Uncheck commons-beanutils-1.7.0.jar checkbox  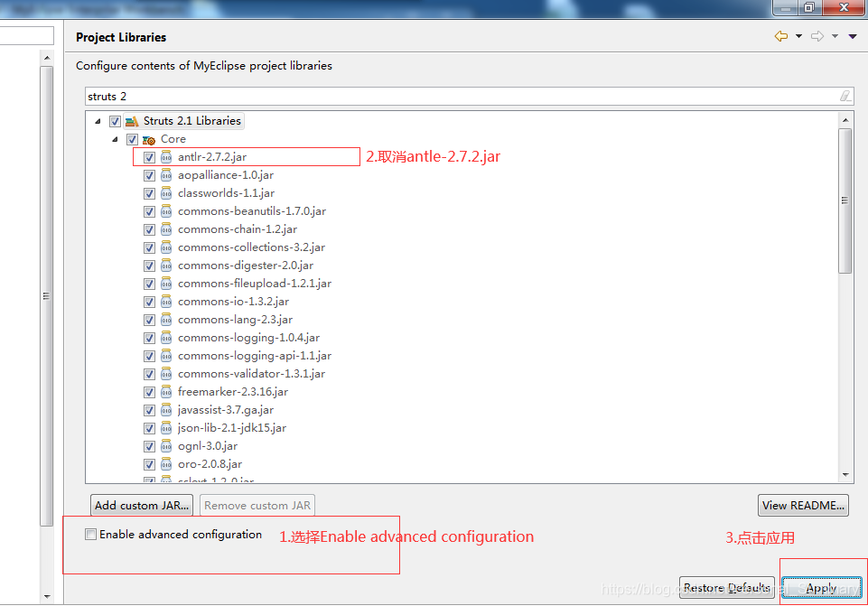pos(149,211)
